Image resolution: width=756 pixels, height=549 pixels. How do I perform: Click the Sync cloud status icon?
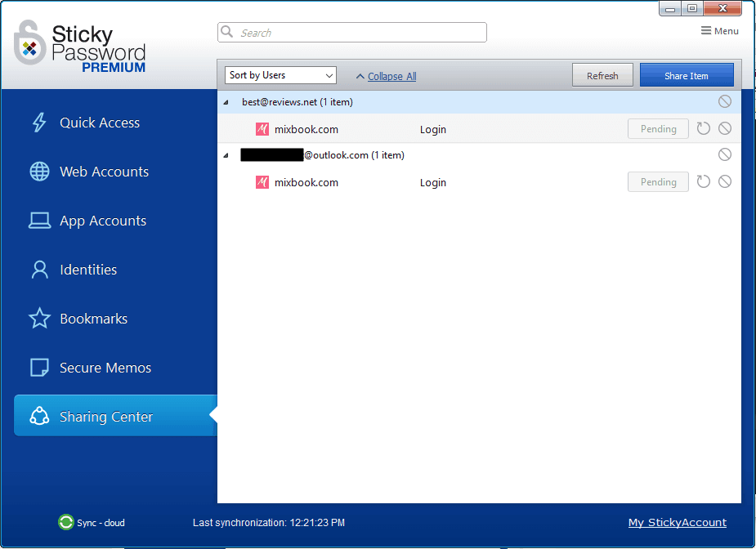click(x=65, y=523)
